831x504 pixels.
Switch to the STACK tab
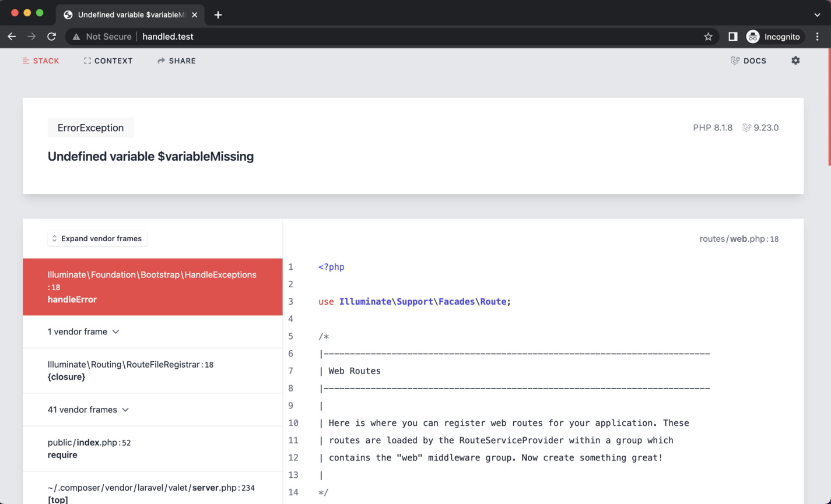click(x=41, y=61)
